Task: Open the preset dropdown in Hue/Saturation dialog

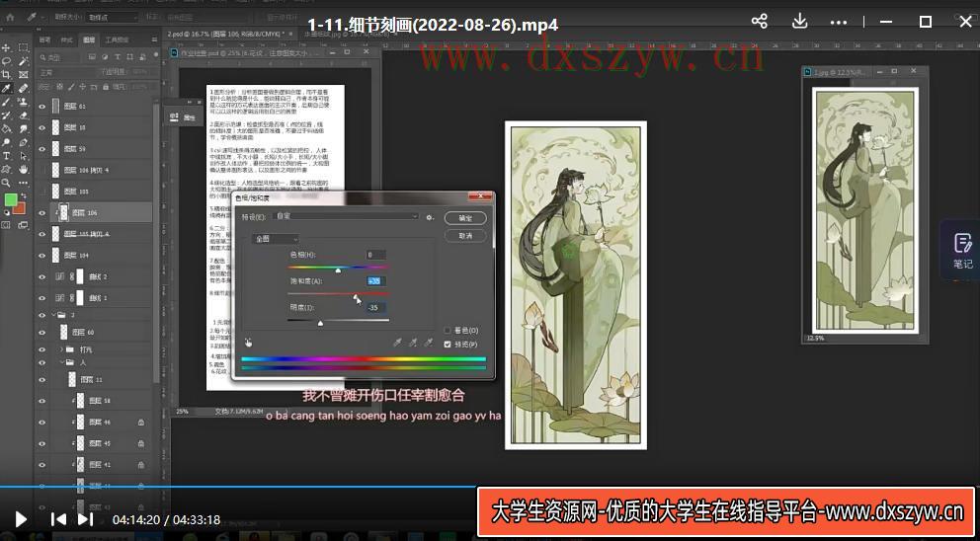Action: coord(348,216)
